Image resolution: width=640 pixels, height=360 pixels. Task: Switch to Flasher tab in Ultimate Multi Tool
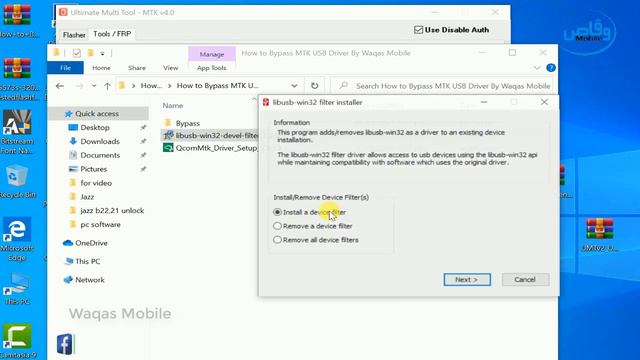pos(74,35)
